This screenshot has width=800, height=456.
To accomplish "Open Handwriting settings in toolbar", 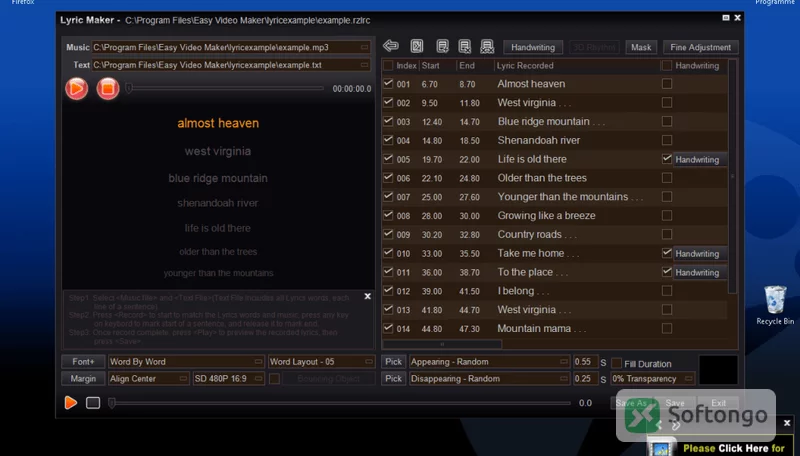I will click(x=533, y=47).
